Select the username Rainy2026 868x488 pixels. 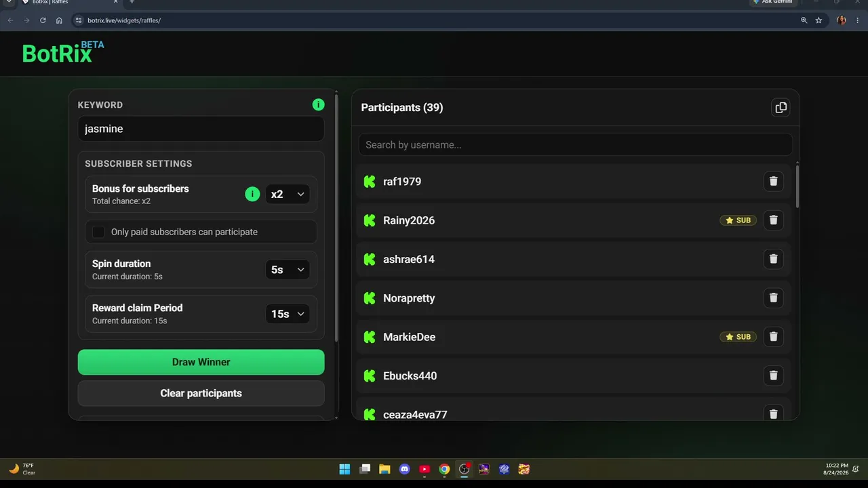[x=409, y=220]
